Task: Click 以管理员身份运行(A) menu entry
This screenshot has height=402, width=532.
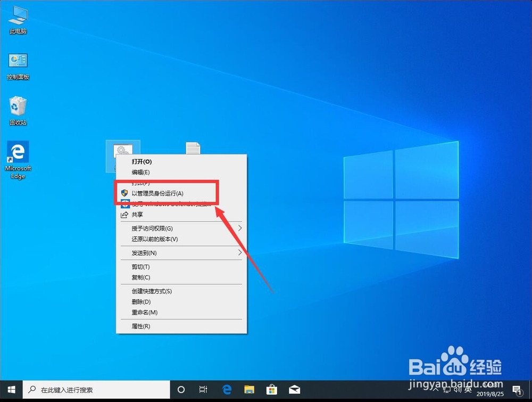Action: tap(181, 193)
